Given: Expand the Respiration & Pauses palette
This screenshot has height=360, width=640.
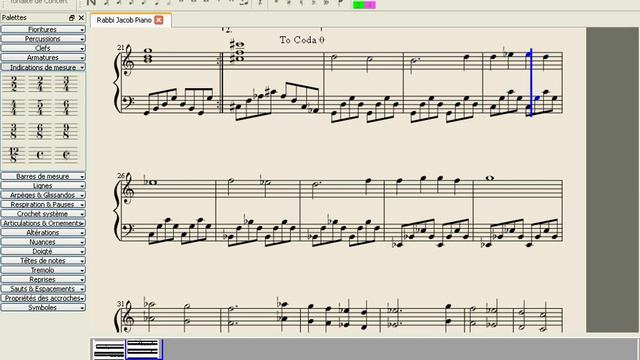Looking at the screenshot, I should [x=43, y=204].
